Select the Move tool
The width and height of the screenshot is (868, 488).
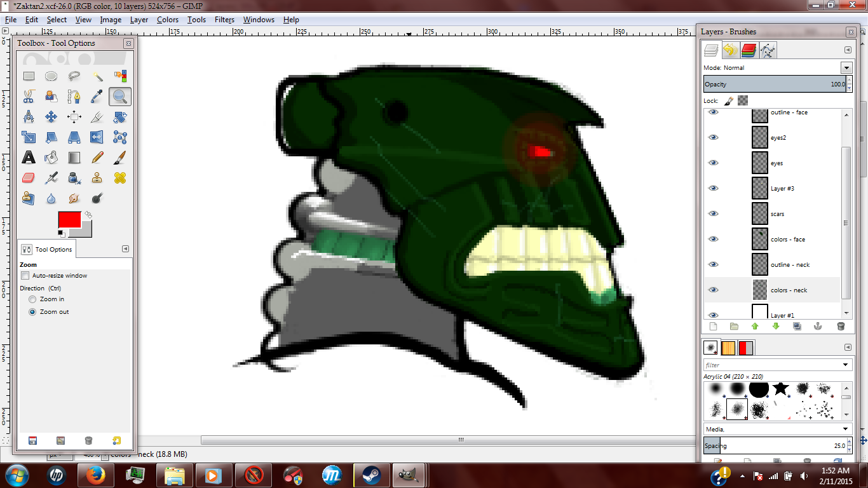[51, 117]
